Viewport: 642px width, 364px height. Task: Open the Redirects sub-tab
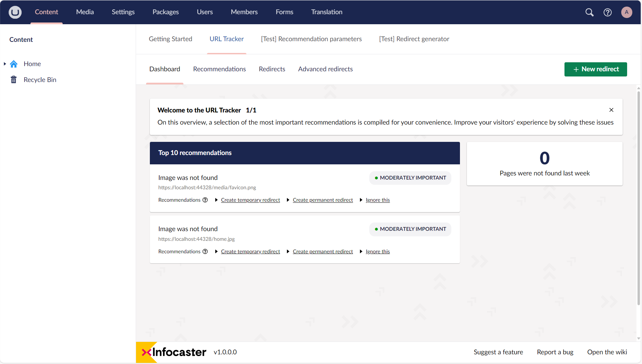[272, 69]
